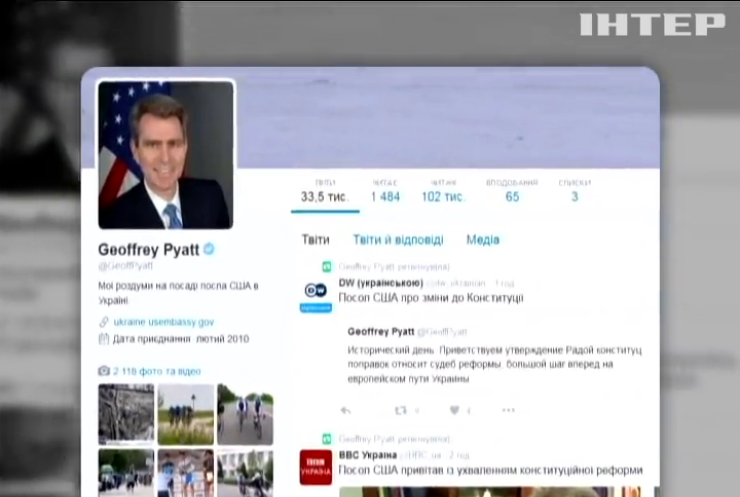Open the BBC Україна account name
The image size is (740, 497).
tap(368, 455)
